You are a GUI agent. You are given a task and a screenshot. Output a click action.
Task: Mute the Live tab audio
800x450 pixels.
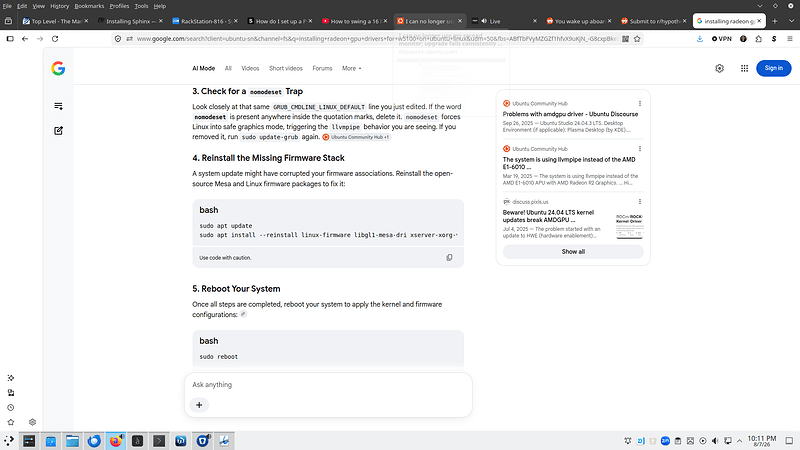point(484,21)
